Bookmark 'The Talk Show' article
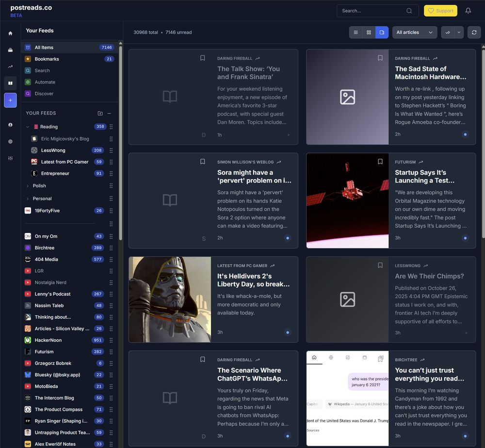This screenshot has height=448, width=485. coord(203,58)
